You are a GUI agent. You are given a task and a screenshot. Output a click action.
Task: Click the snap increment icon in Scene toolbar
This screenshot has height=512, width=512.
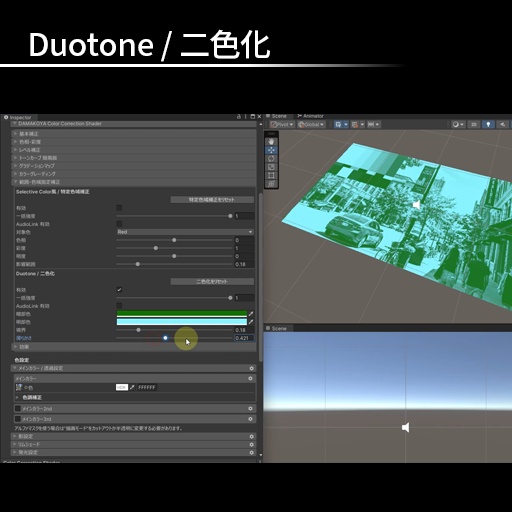coord(371,124)
